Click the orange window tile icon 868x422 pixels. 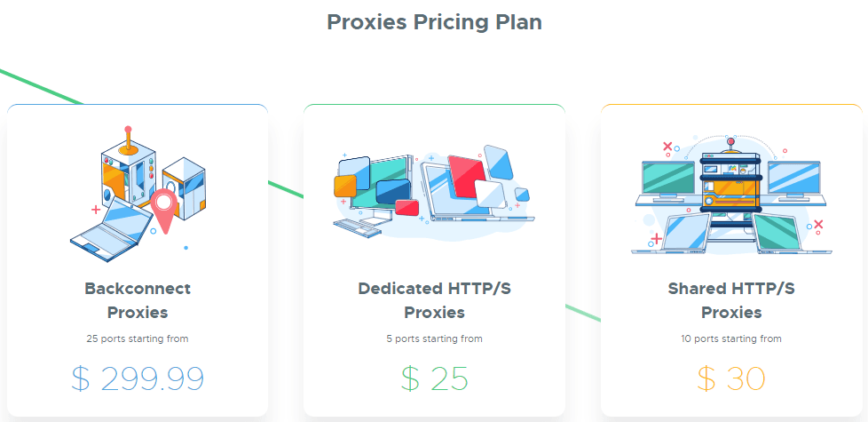point(344,186)
